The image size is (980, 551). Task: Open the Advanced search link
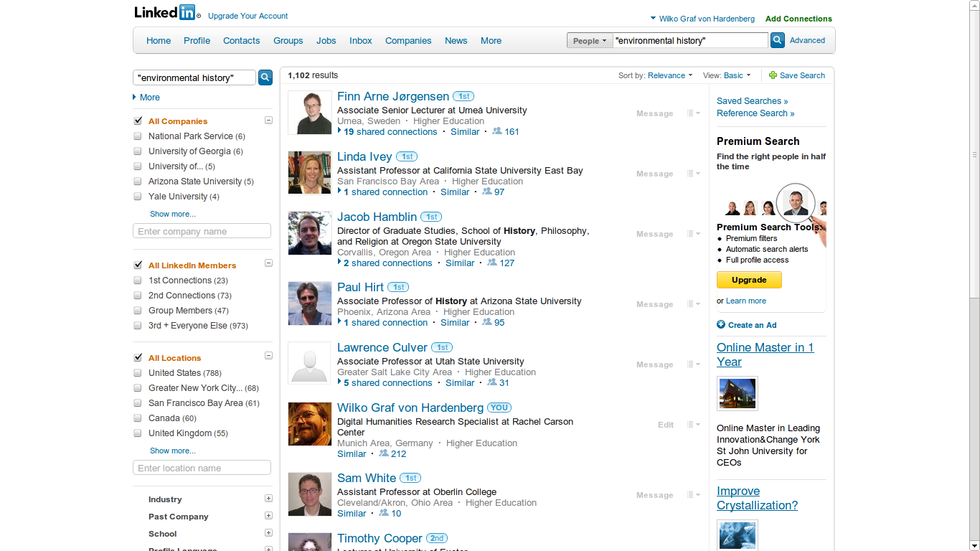(807, 41)
